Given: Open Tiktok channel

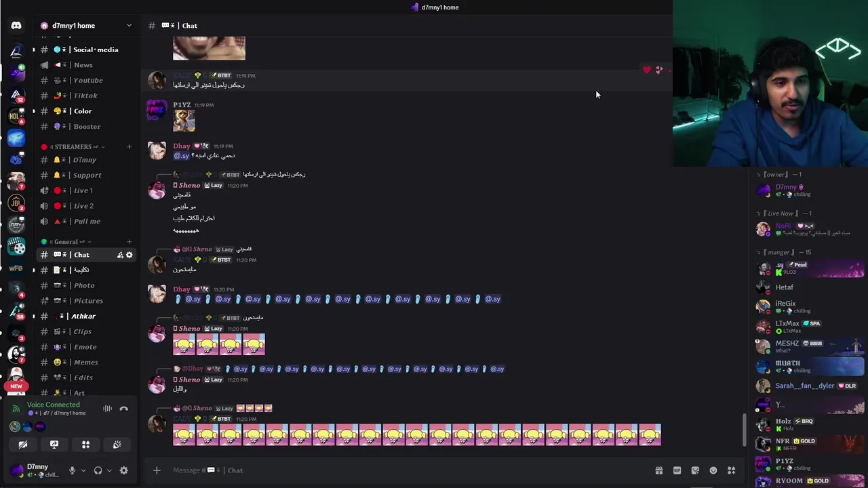Looking at the screenshot, I should click(87, 96).
